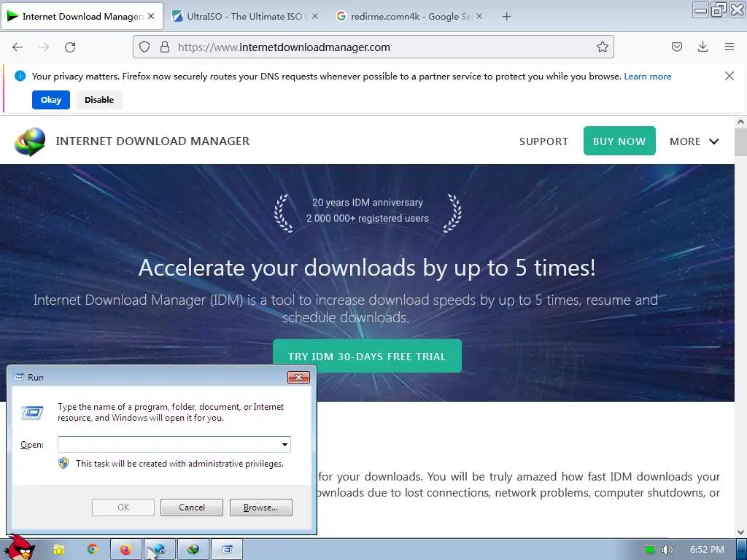This screenshot has width=747, height=560.
Task: Switch to the redirme.comn4k Google tab
Action: point(410,16)
